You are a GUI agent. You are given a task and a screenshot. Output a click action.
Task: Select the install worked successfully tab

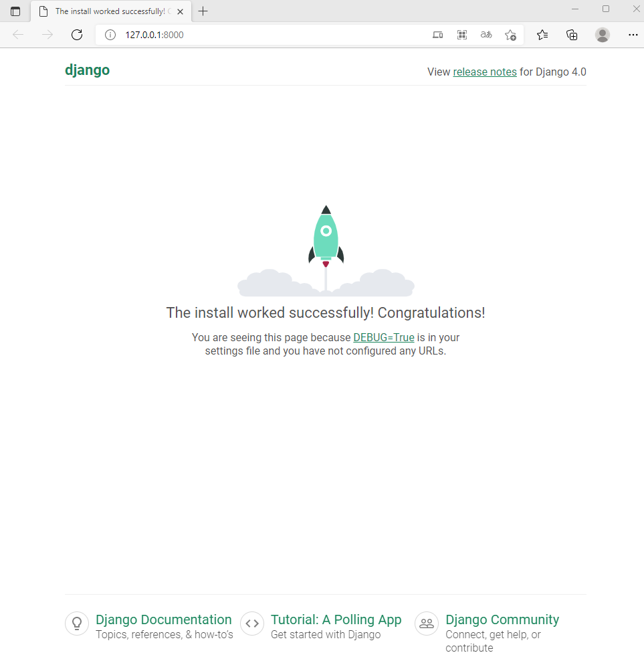click(x=111, y=11)
